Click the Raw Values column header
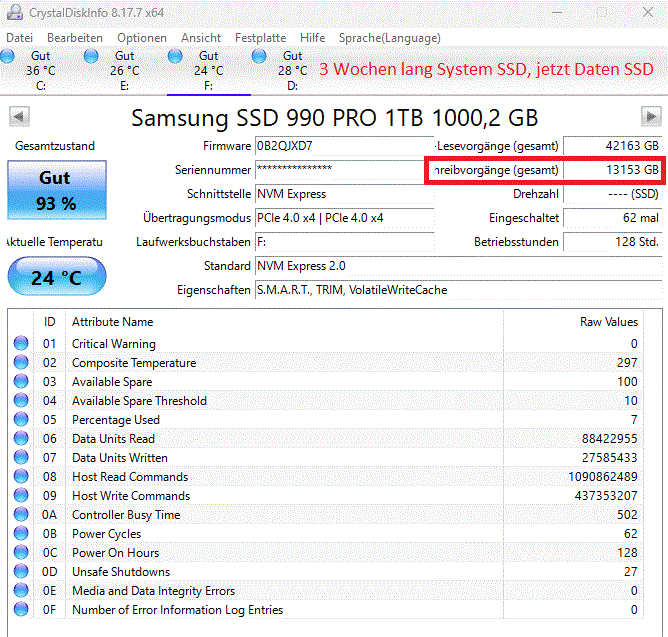 [x=609, y=322]
